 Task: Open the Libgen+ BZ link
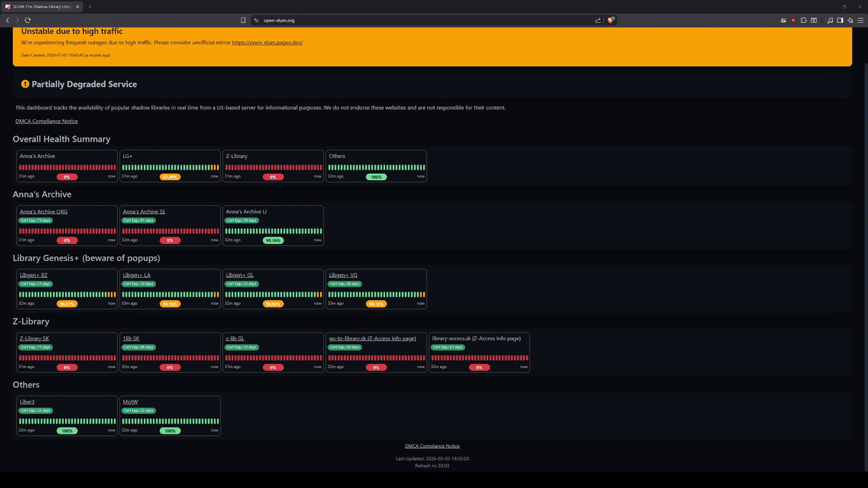[x=33, y=275]
